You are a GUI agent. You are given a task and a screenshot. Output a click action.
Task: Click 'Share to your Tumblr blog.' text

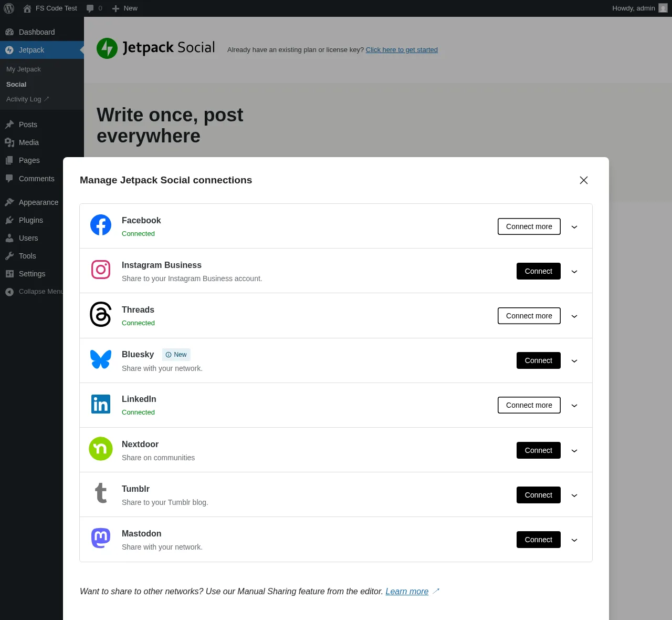[165, 502]
